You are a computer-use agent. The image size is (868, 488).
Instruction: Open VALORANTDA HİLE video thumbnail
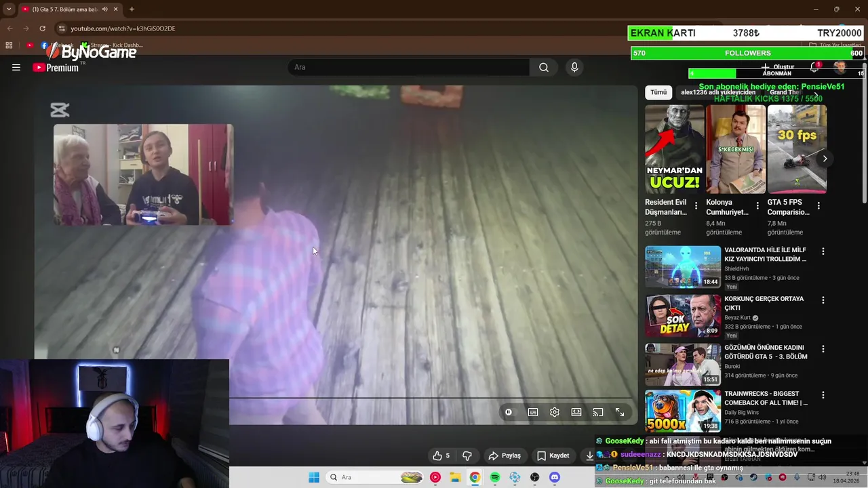coord(683,267)
